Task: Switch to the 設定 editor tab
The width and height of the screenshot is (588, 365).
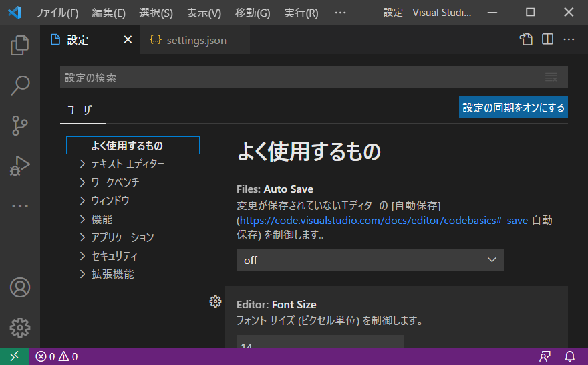Action: 90,40
